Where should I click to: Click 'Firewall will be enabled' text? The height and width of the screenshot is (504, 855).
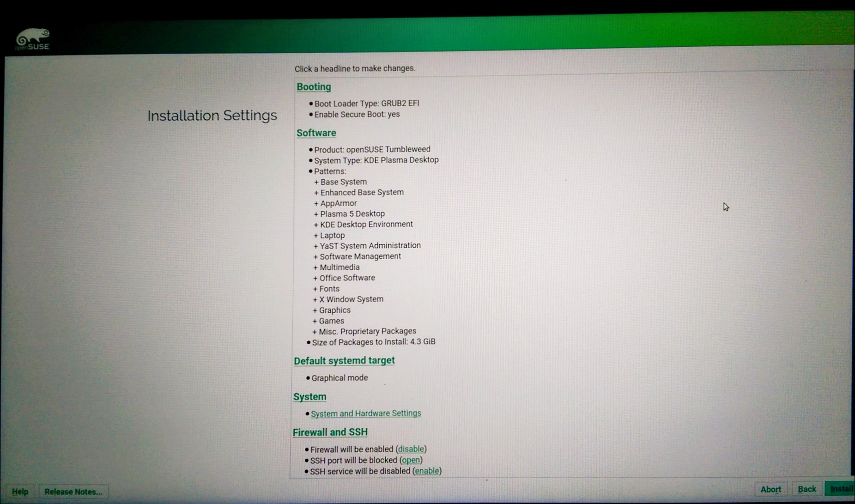click(352, 449)
